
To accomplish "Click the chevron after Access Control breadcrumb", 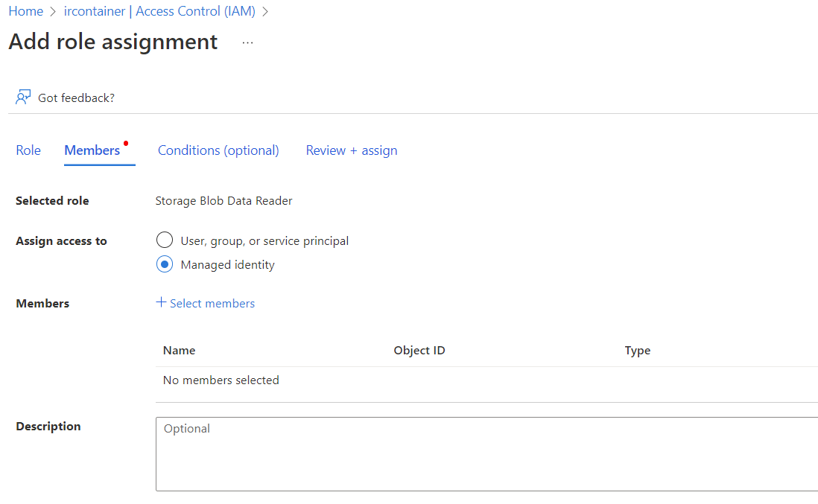I will point(265,11).
